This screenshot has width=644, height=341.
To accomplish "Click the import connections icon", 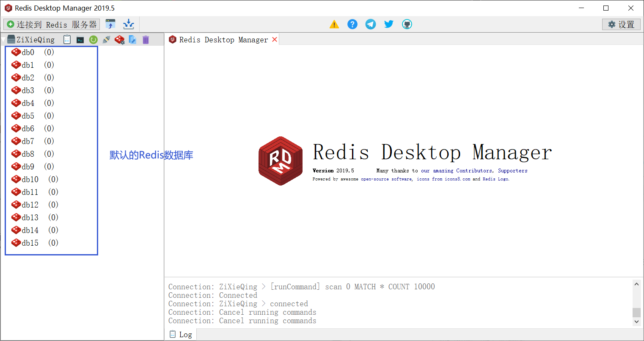I will (110, 24).
